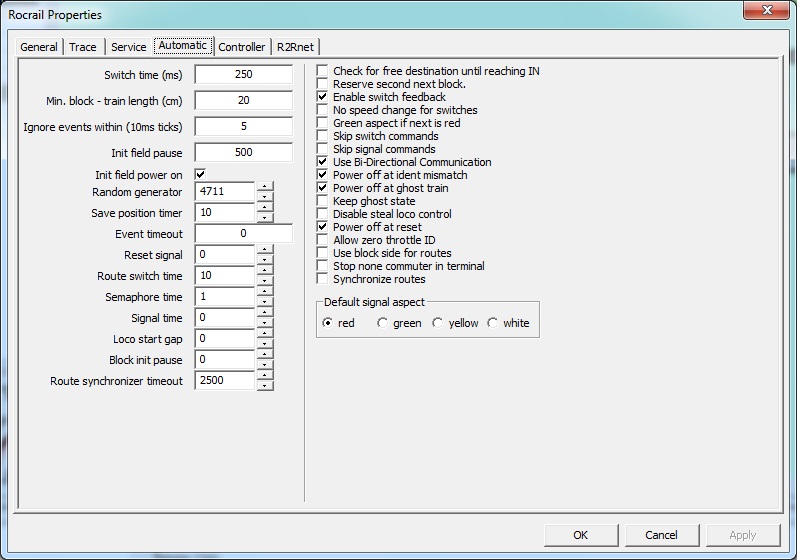Close the Rocrail Properties dialog
This screenshot has height=560, width=797.
[767, 10]
